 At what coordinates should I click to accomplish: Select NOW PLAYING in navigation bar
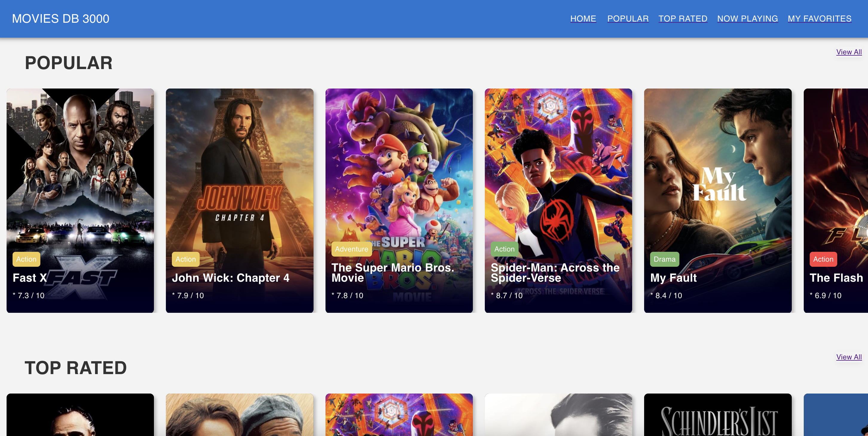(747, 19)
